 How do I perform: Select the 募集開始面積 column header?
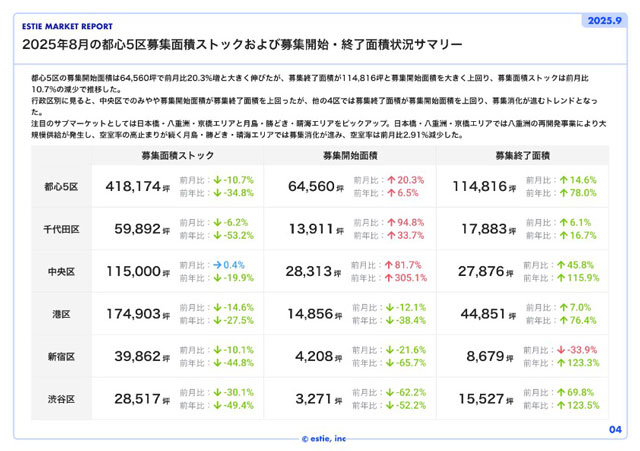point(350,156)
